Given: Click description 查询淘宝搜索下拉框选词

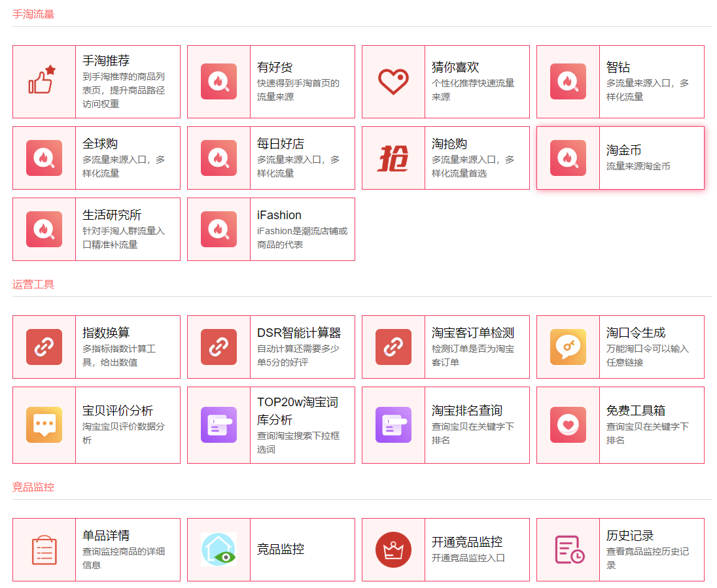Looking at the screenshot, I should click(x=298, y=442).
